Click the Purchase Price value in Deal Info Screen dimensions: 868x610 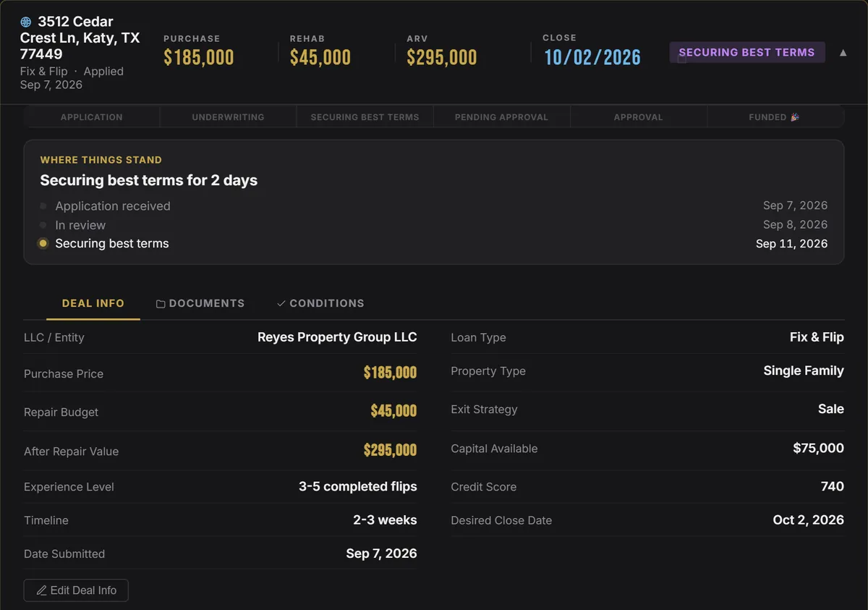pyautogui.click(x=390, y=373)
